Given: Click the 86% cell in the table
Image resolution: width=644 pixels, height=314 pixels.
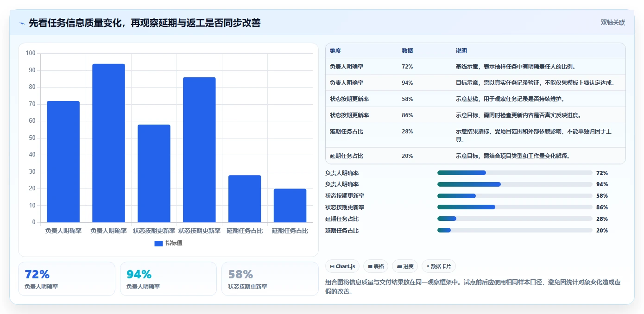Looking at the screenshot, I should (x=407, y=115).
